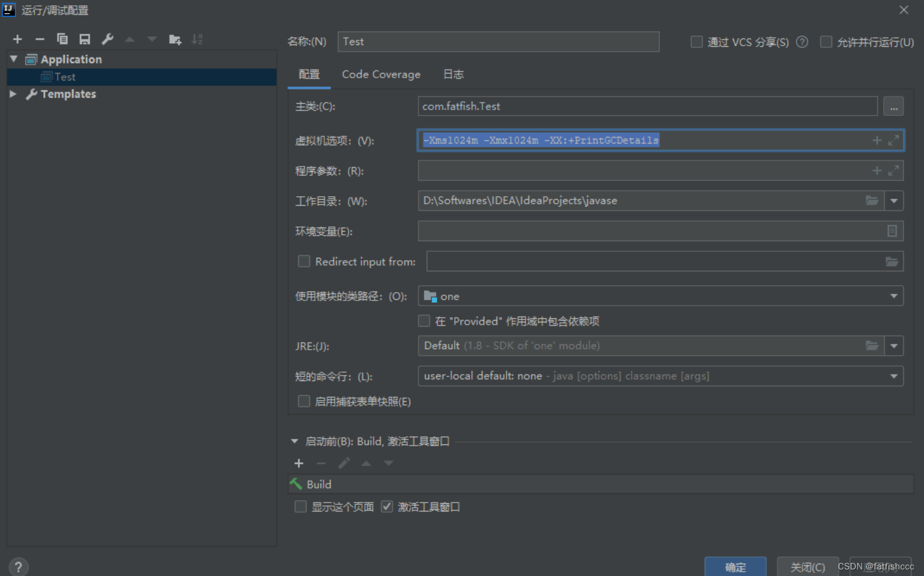Expand VM options field editor
Screen dimensions: 924x576
[893, 140]
